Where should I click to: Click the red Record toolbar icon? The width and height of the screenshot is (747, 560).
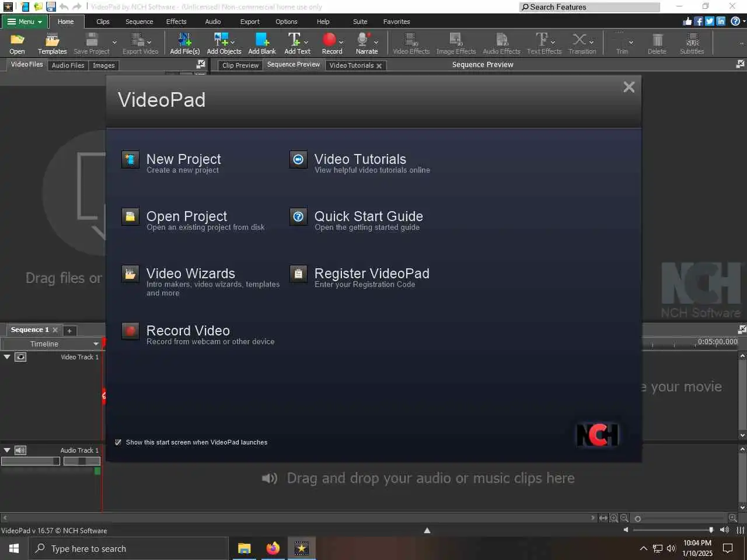coord(329,40)
